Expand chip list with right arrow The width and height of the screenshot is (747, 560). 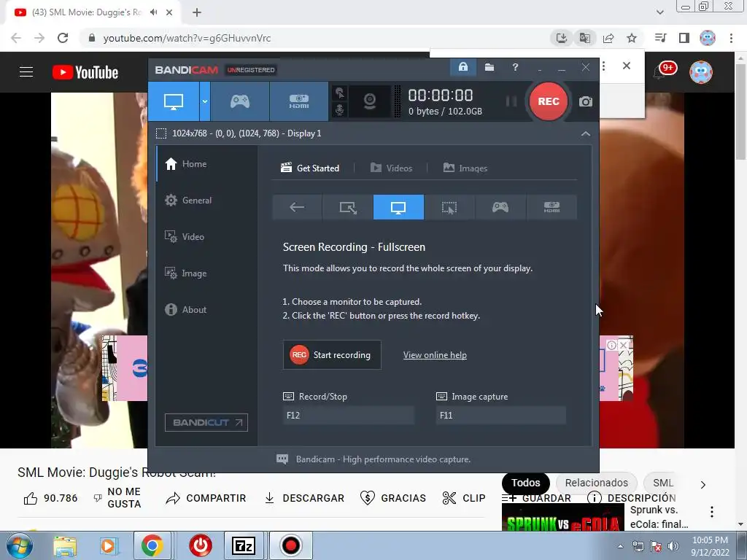pyautogui.click(x=703, y=485)
